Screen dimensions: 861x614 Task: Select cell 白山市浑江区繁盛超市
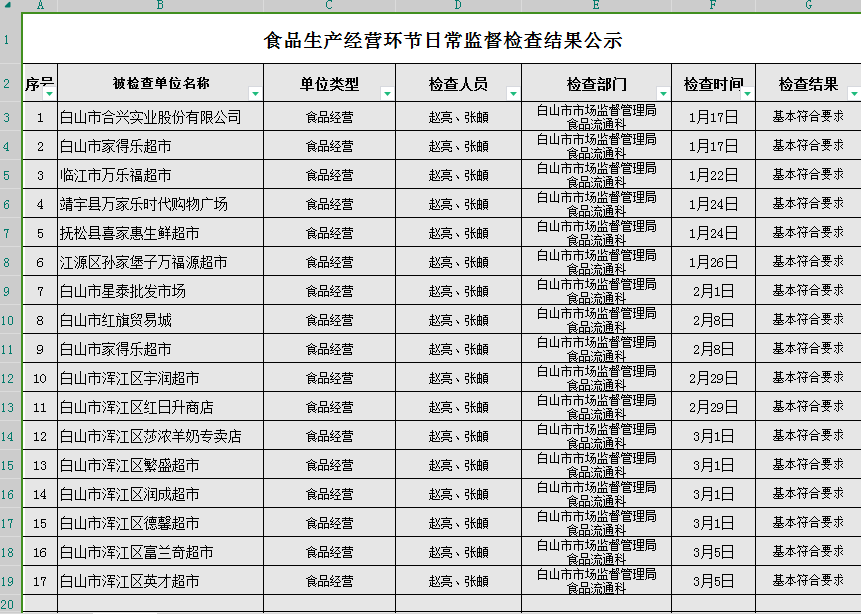point(160,465)
